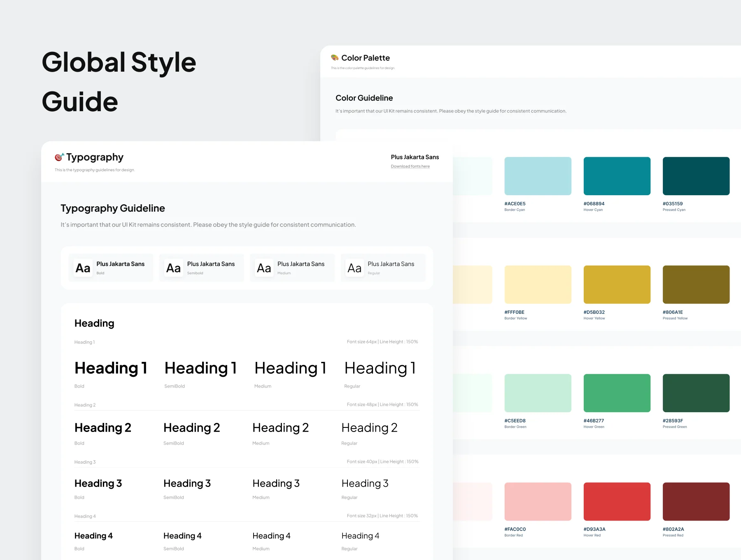This screenshot has width=741, height=560.
Task: Click the SemiBold Heading 2 sample
Action: click(x=191, y=428)
